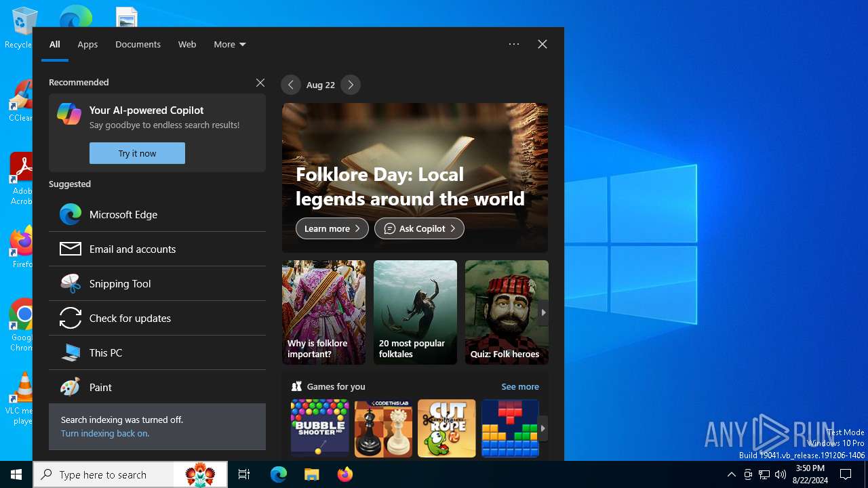Open File Explorer from taskbar
This screenshot has height=488, width=868.
point(312,474)
